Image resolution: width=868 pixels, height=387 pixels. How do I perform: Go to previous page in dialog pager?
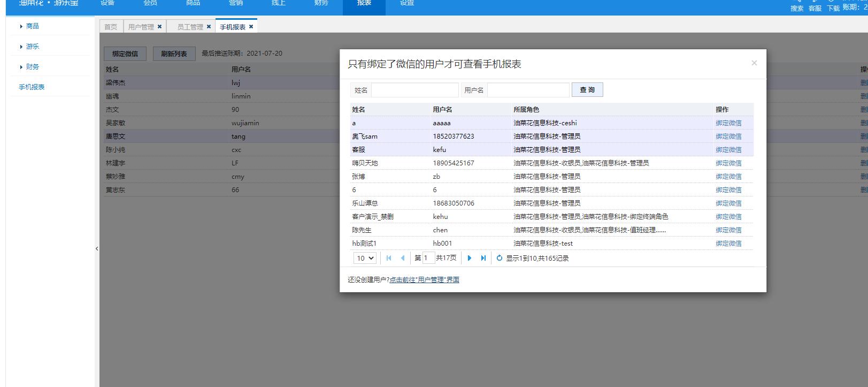click(403, 258)
